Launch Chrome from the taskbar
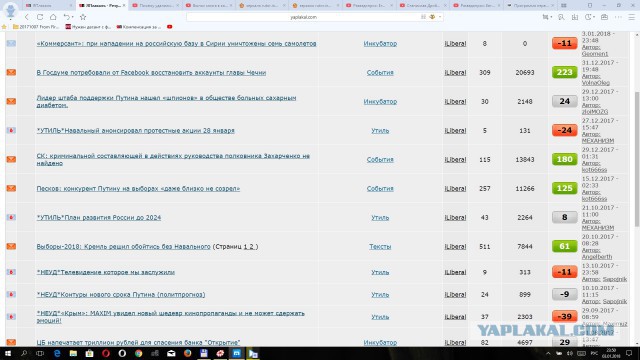This screenshot has height=360, width=640. 138,353
